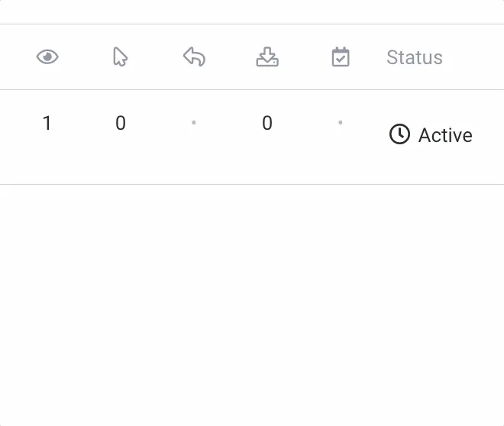Open the Active status label
This screenshot has width=504, height=426.
[x=445, y=135]
